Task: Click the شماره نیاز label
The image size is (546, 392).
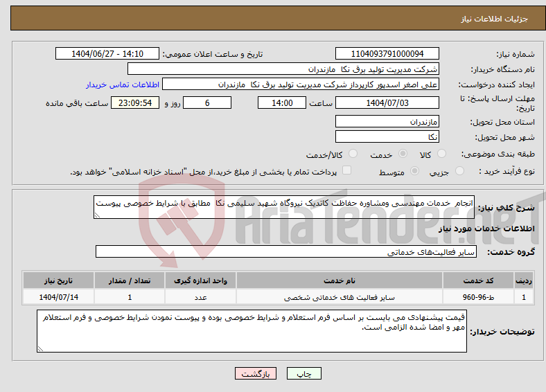Action: pyautogui.click(x=516, y=54)
